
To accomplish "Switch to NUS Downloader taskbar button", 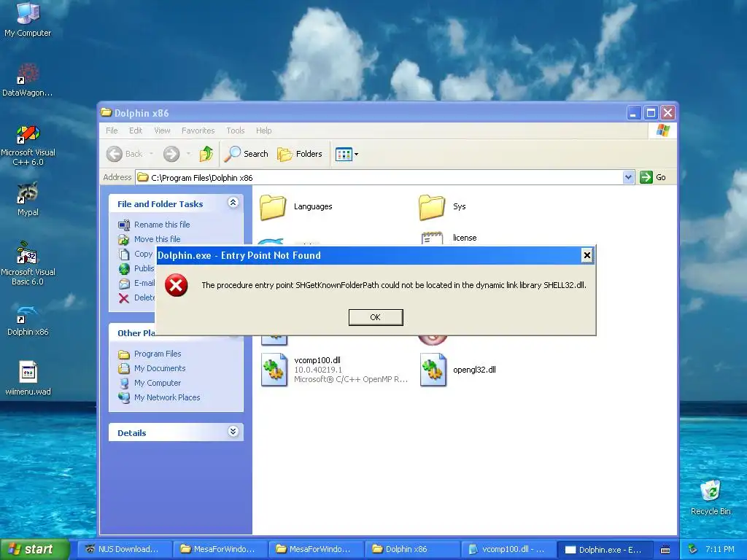I will [x=124, y=549].
